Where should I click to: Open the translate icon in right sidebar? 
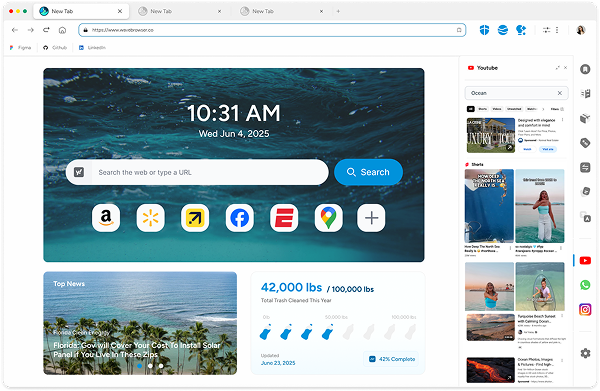pos(585,217)
